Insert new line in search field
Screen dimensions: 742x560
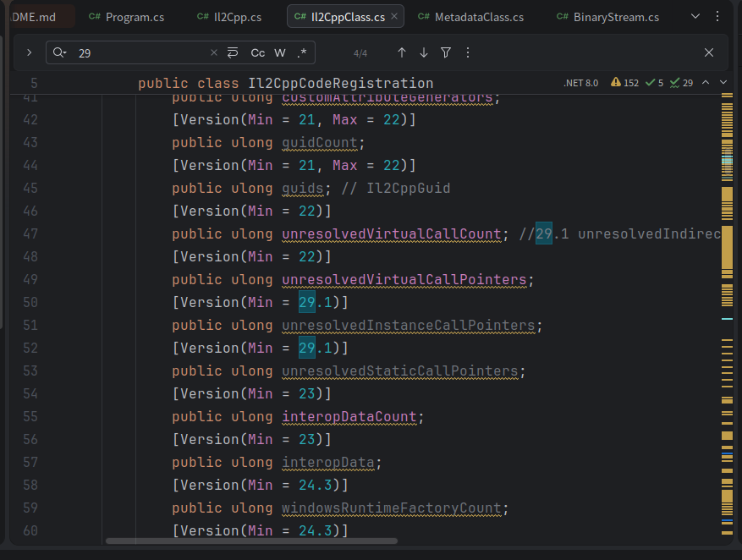click(234, 52)
